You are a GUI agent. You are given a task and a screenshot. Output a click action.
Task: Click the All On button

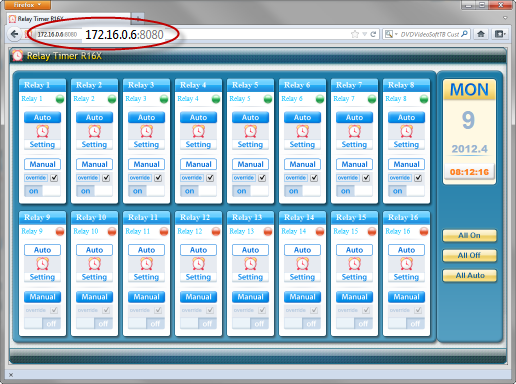(x=469, y=235)
